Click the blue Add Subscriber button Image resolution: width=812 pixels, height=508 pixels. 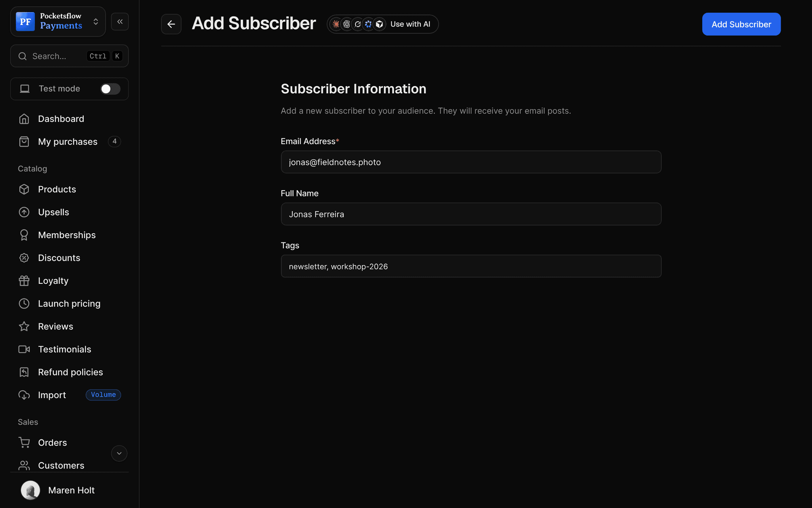pos(741,24)
